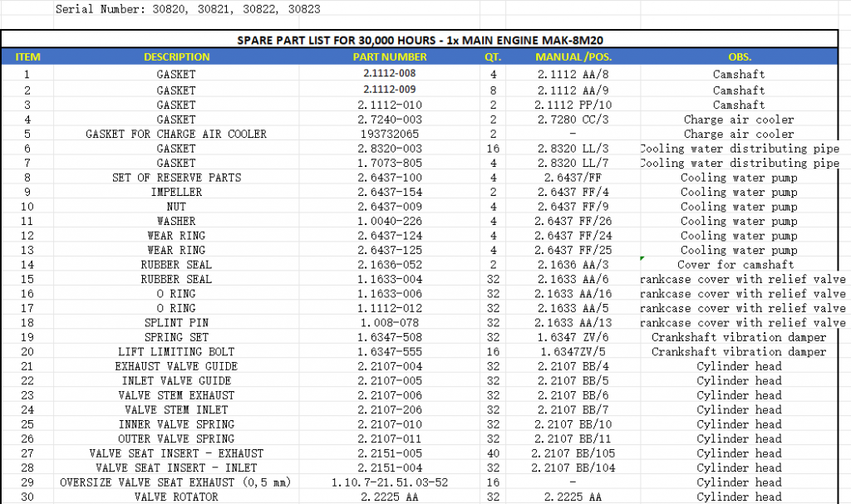Select the Serial Number text cell
The image size is (851, 504).
point(187,9)
